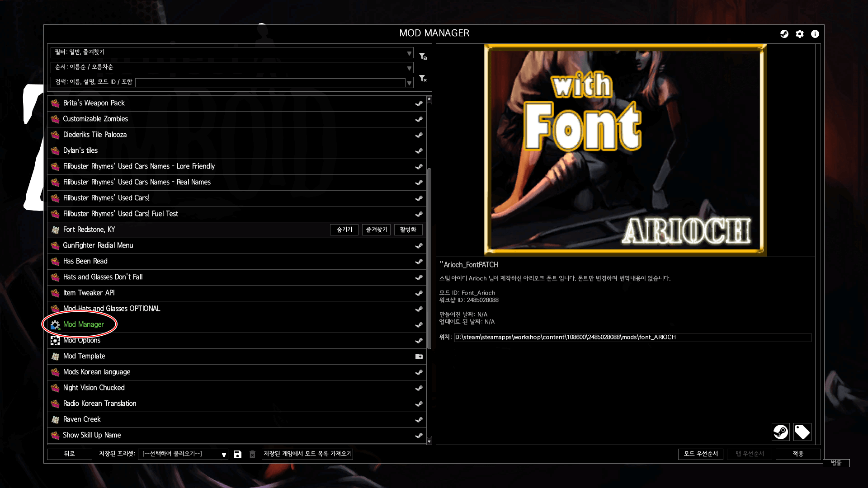
Task: Expand the 순서 sort order dropdown
Action: [x=409, y=68]
